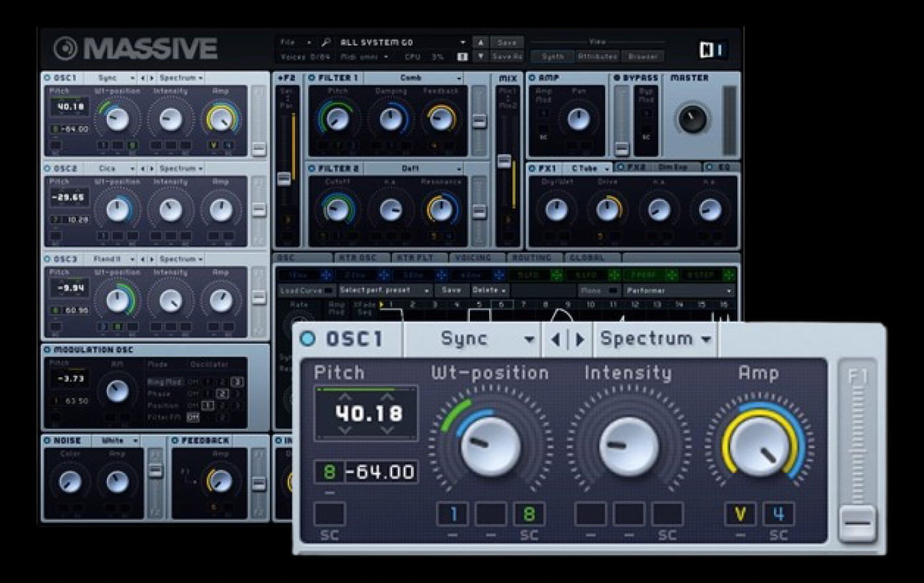Open the Noise White type dropdown

pyautogui.click(x=115, y=441)
